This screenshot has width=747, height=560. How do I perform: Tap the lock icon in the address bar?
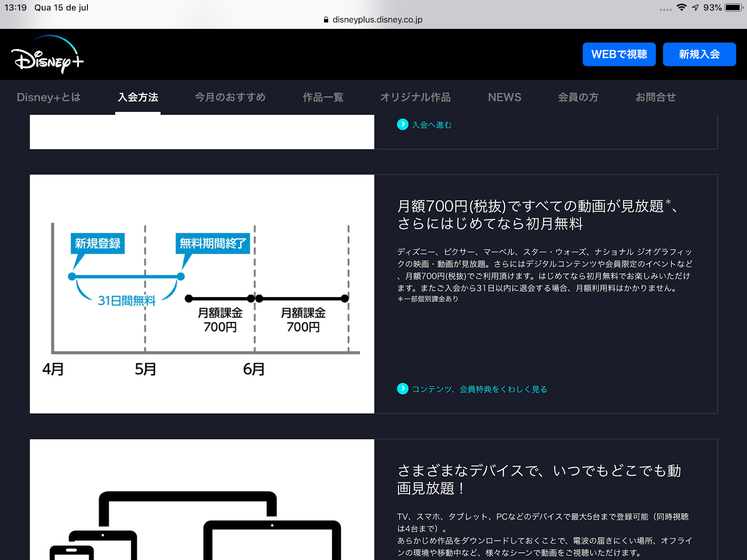(326, 20)
